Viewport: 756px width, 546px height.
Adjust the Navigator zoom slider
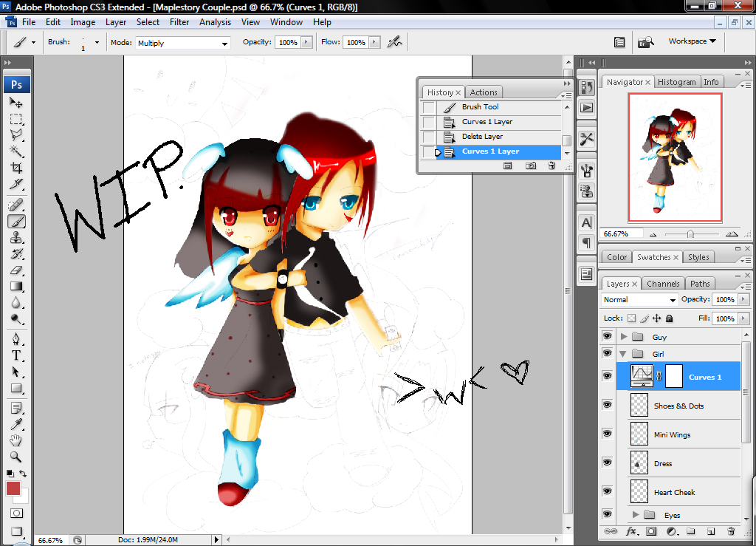click(690, 234)
